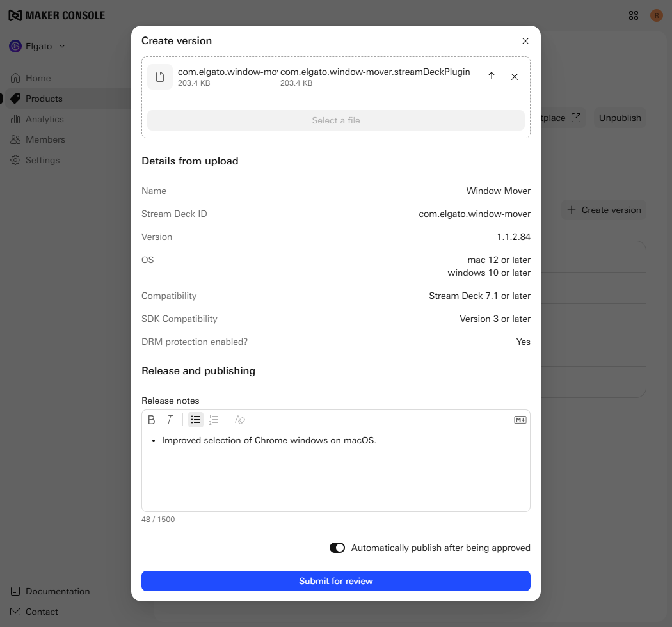Select the numbered list icon

pyautogui.click(x=214, y=420)
